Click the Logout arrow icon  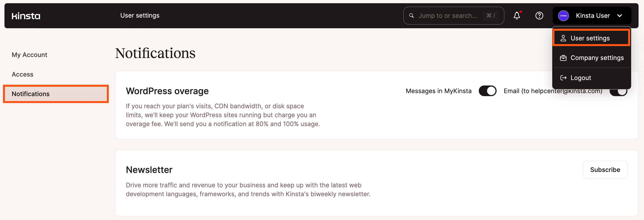click(x=564, y=78)
